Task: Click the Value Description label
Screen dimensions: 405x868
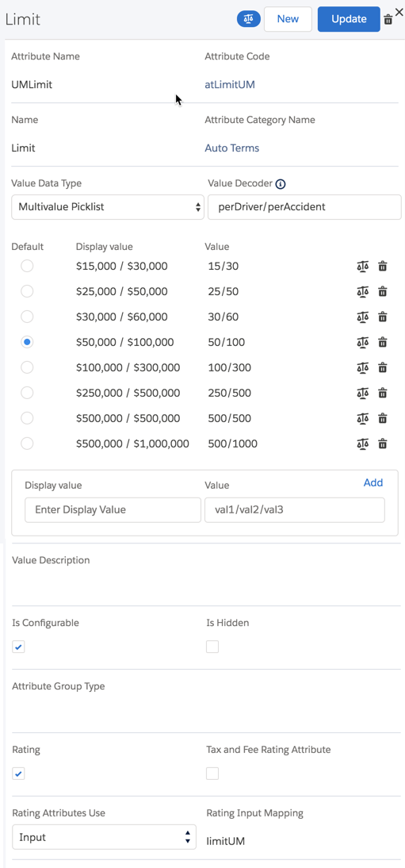Action: 51,560
